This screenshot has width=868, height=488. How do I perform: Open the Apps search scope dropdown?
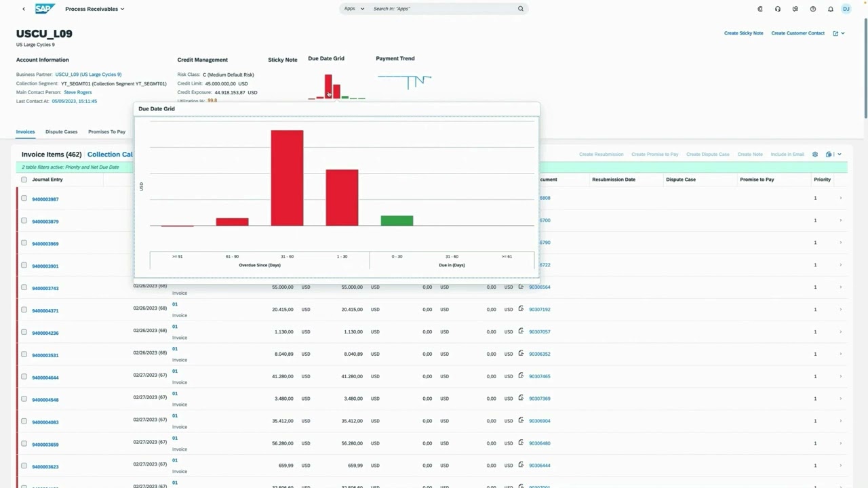tap(354, 9)
